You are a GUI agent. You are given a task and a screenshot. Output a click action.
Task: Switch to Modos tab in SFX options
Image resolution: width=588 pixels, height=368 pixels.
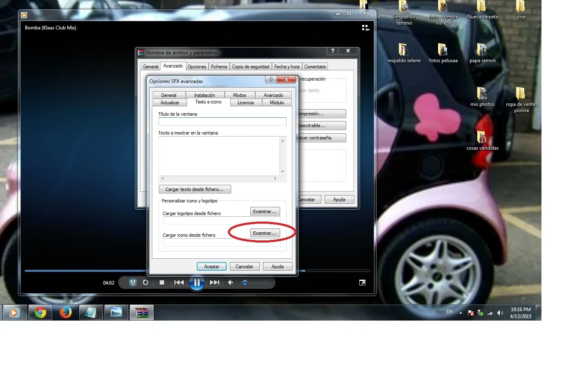240,95
